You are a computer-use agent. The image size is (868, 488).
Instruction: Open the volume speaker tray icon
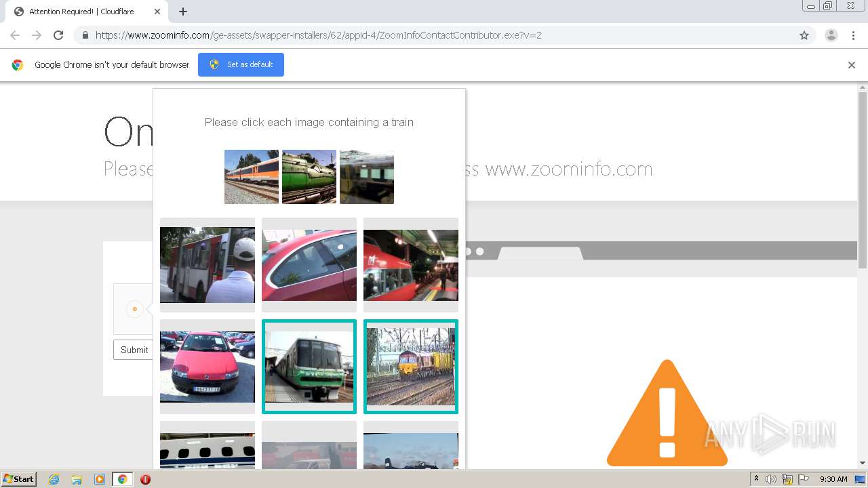pos(771,479)
